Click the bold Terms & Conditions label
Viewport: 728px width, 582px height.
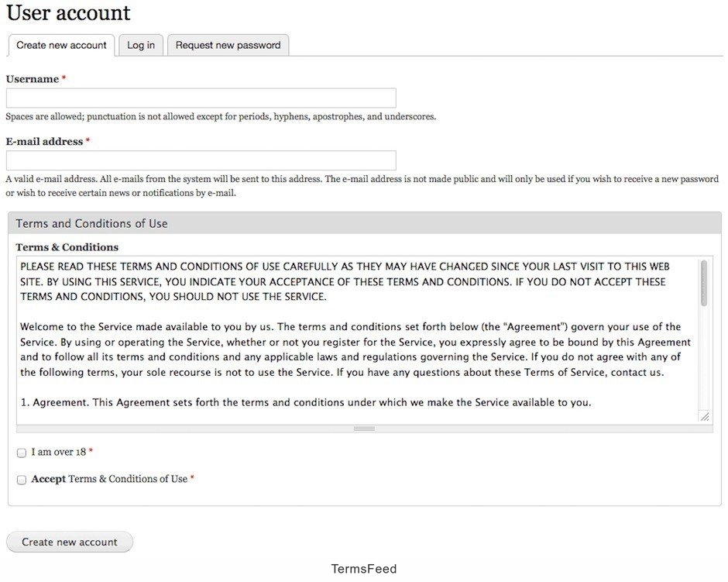point(67,247)
